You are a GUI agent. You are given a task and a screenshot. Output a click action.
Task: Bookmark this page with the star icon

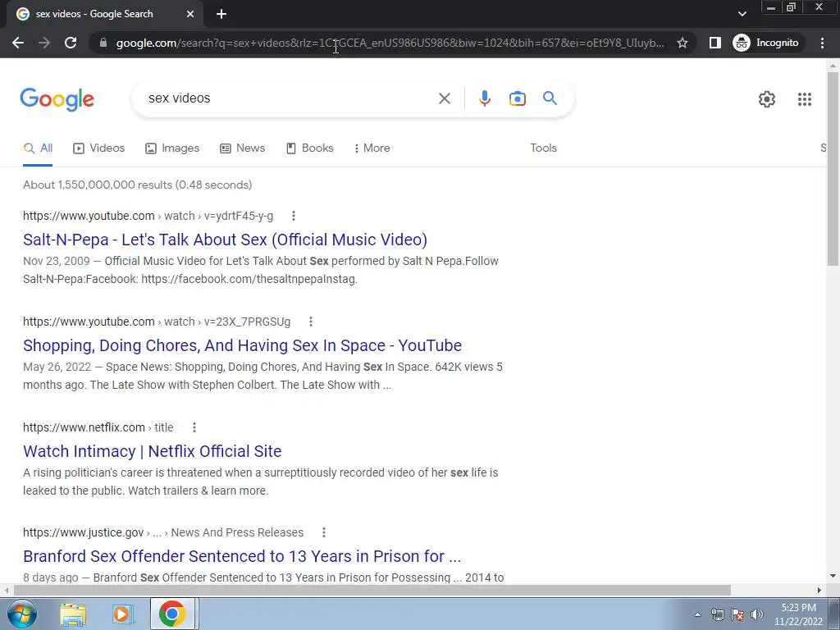tap(682, 43)
